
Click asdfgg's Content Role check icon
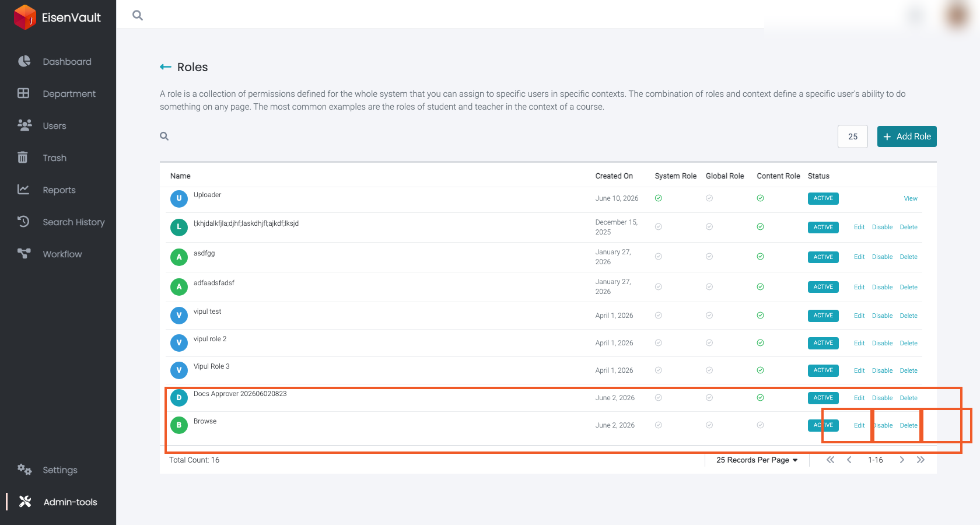point(760,257)
